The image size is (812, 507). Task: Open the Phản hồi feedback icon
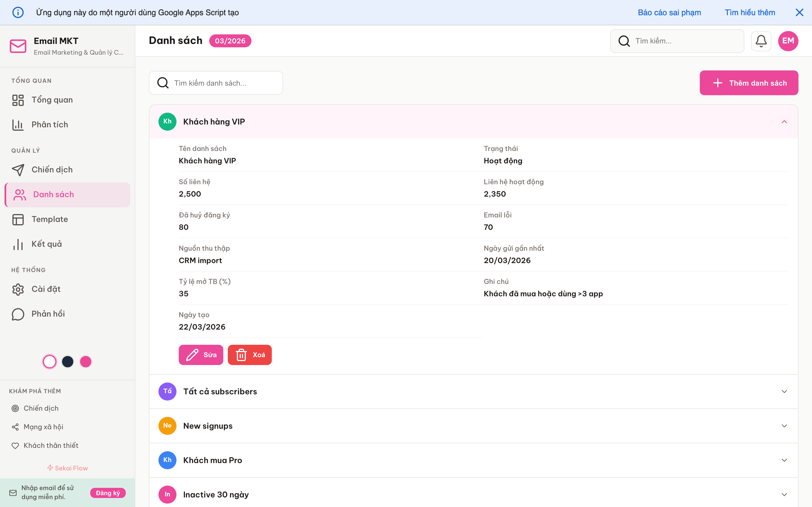pos(18,314)
